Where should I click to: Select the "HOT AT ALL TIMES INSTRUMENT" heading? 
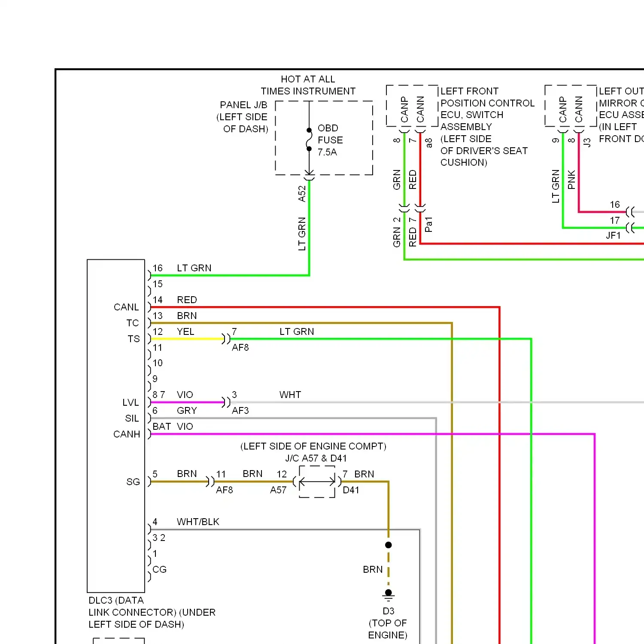tap(308, 85)
